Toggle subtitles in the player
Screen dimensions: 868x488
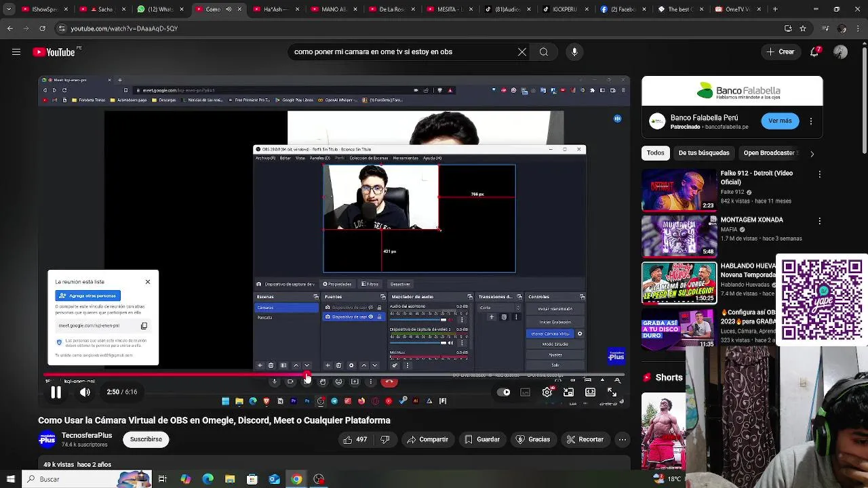(x=526, y=392)
